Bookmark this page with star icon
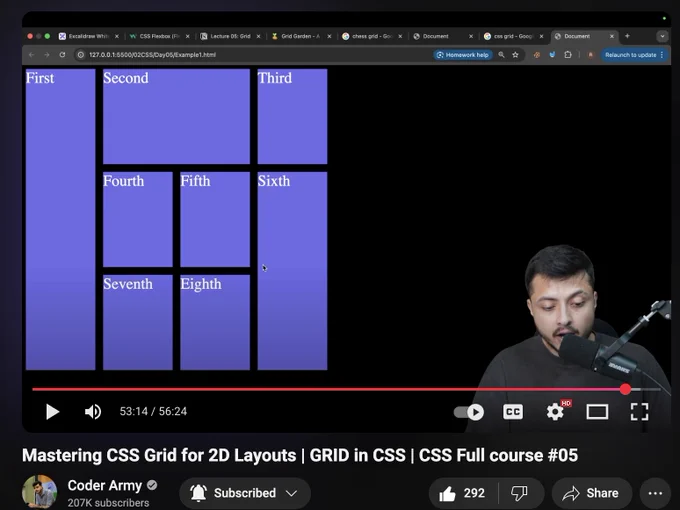Image resolution: width=680 pixels, height=510 pixels. (515, 55)
